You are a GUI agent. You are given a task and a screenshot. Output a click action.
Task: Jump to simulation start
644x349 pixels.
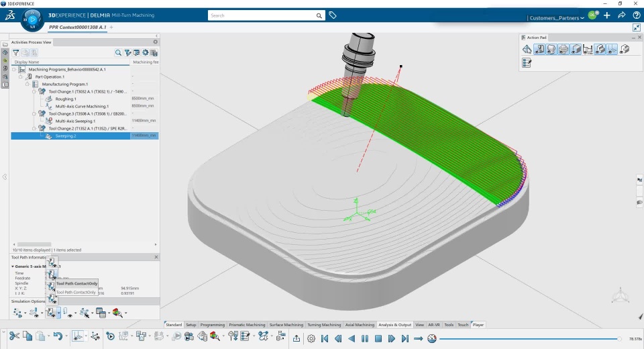[325, 338]
